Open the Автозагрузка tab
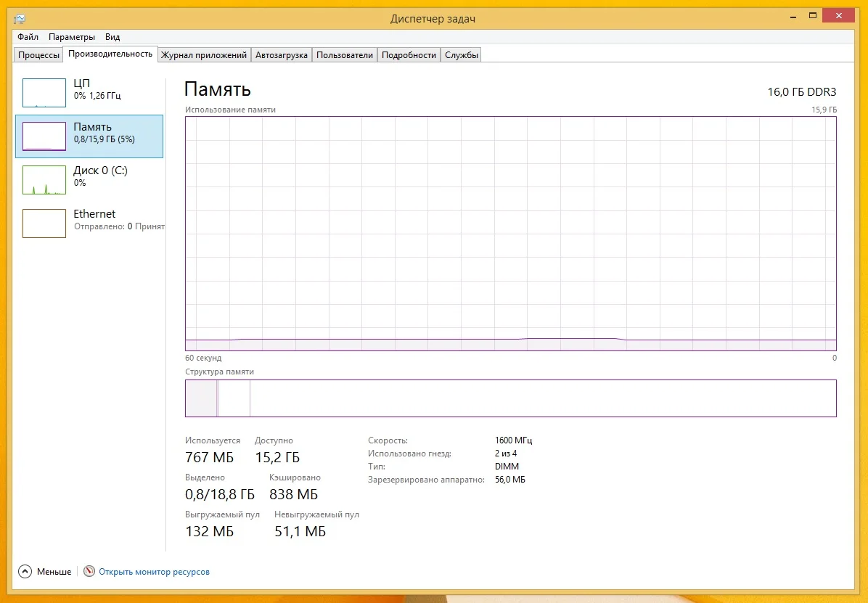Screen dimensions: 868x603 point(282,54)
